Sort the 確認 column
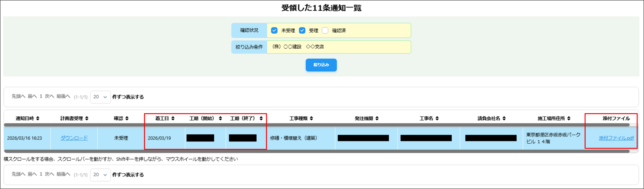The image size is (644, 189). pyautogui.click(x=127, y=118)
